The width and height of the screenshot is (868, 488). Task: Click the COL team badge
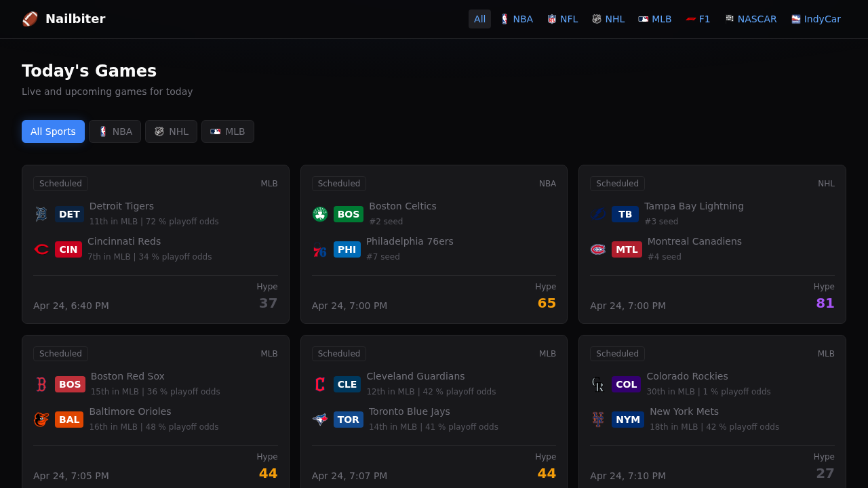coord(627,384)
